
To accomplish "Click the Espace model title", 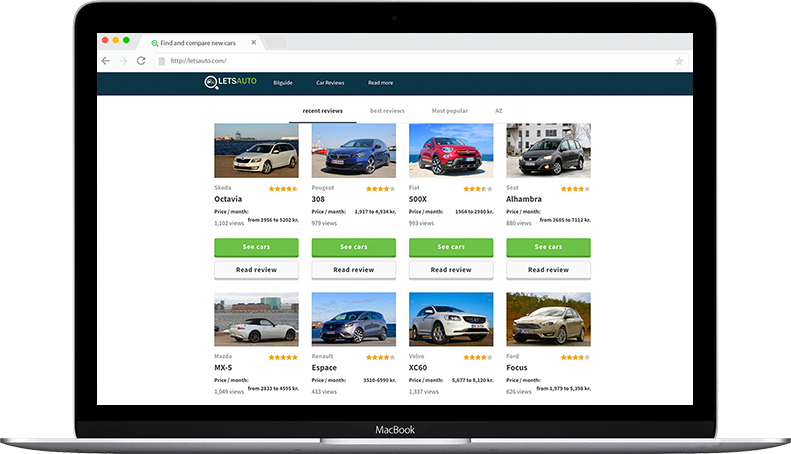I will (324, 368).
